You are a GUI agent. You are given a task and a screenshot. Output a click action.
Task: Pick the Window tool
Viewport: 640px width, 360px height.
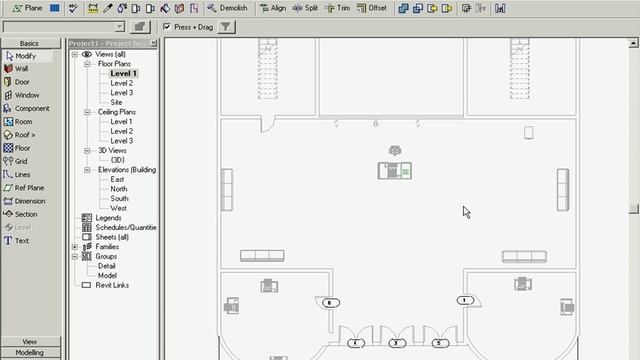click(22, 95)
